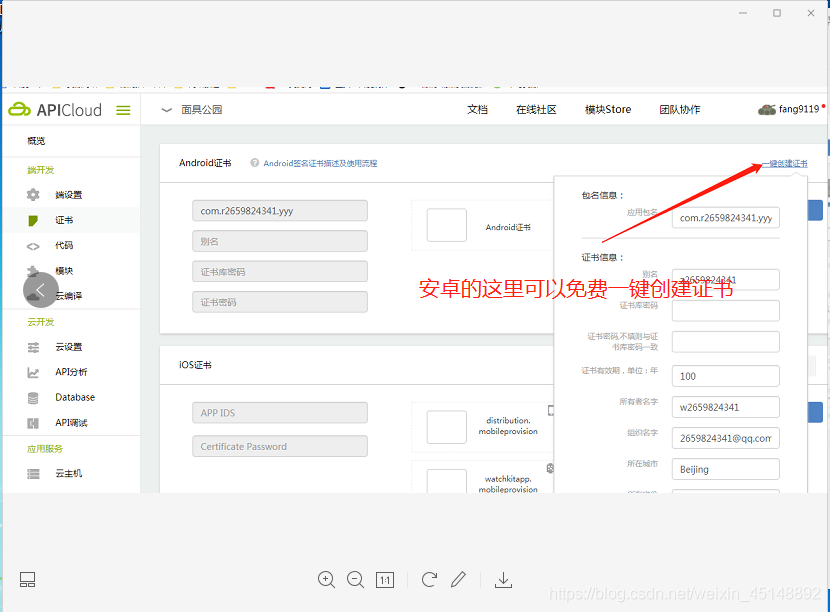Rotate the image clockwise
Image resolution: width=830 pixels, height=612 pixels.
[x=429, y=580]
